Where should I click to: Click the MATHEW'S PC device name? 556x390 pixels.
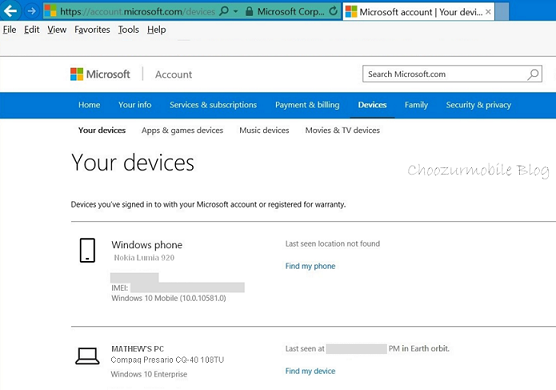(138, 349)
